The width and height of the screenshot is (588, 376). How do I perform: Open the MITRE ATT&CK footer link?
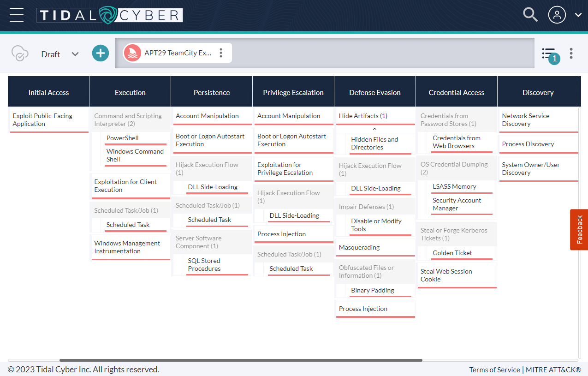[553, 370]
